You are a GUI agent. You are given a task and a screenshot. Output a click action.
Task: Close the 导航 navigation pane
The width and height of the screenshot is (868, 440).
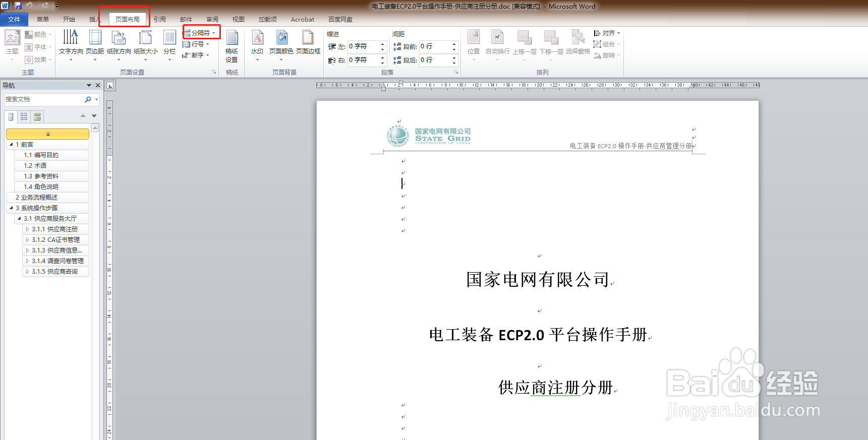(98, 85)
